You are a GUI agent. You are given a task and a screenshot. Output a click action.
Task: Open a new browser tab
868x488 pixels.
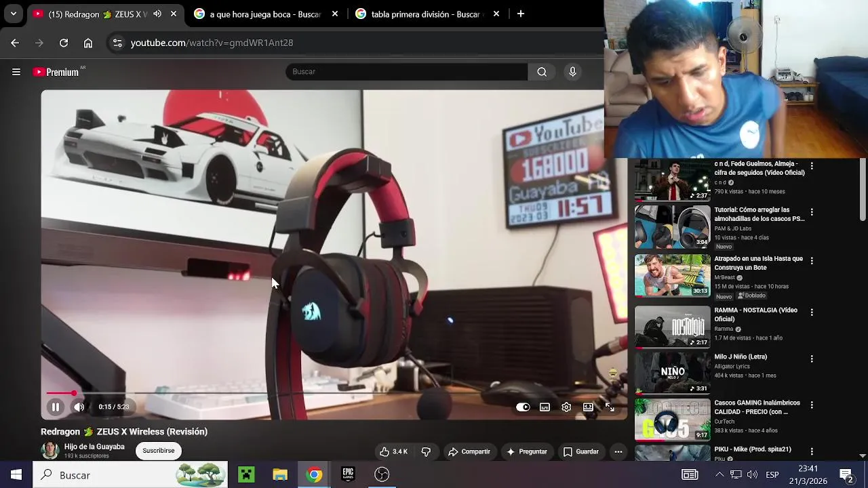[x=521, y=14]
